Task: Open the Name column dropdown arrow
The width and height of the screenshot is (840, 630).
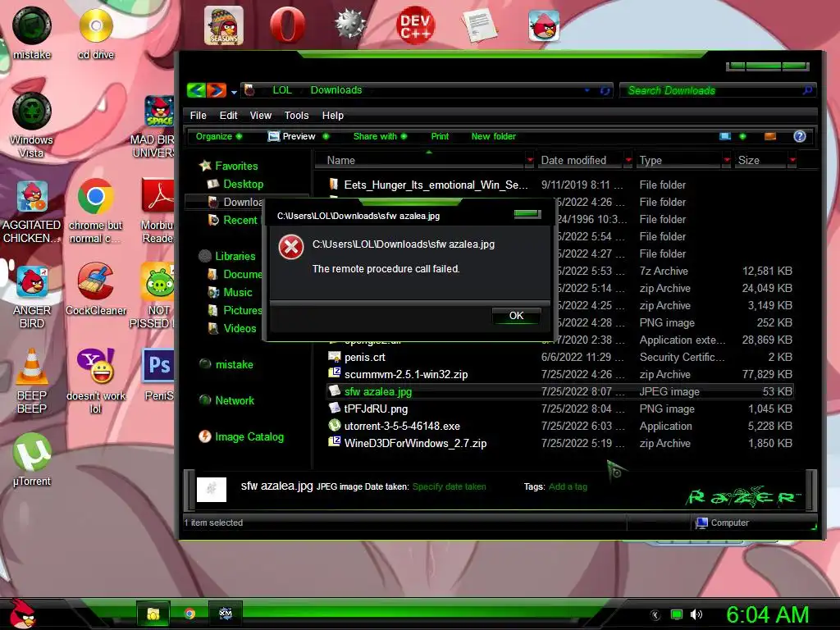Action: (530, 160)
